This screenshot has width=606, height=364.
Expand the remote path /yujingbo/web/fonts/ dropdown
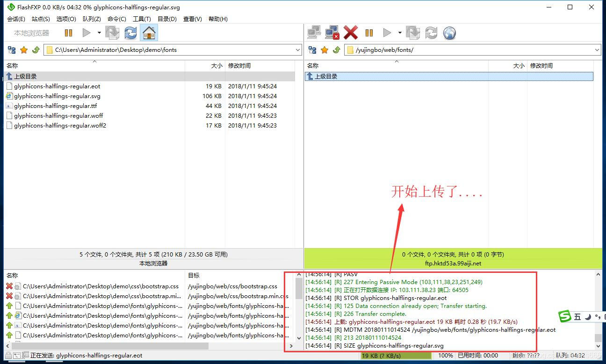point(597,50)
